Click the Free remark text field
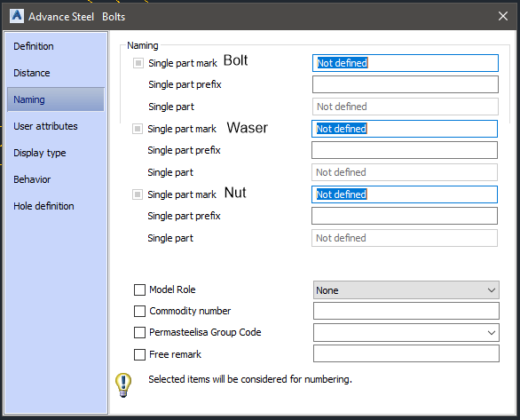 (x=406, y=353)
